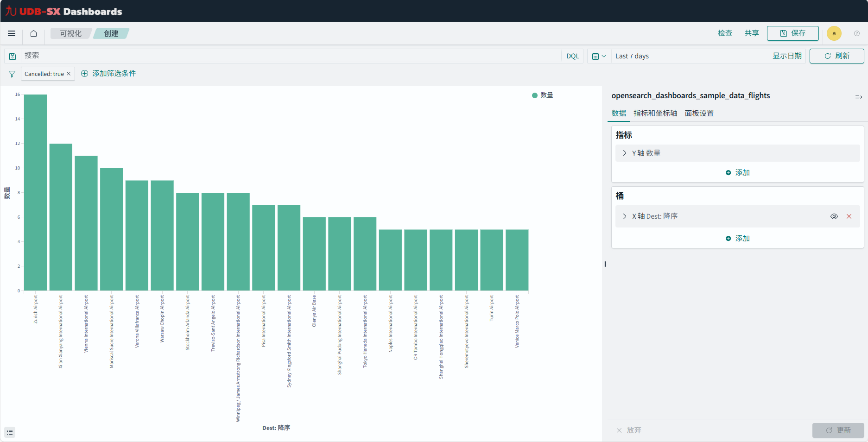The height and width of the screenshot is (442, 868).
Task: Click the saved query disk icon
Action: 13,56
